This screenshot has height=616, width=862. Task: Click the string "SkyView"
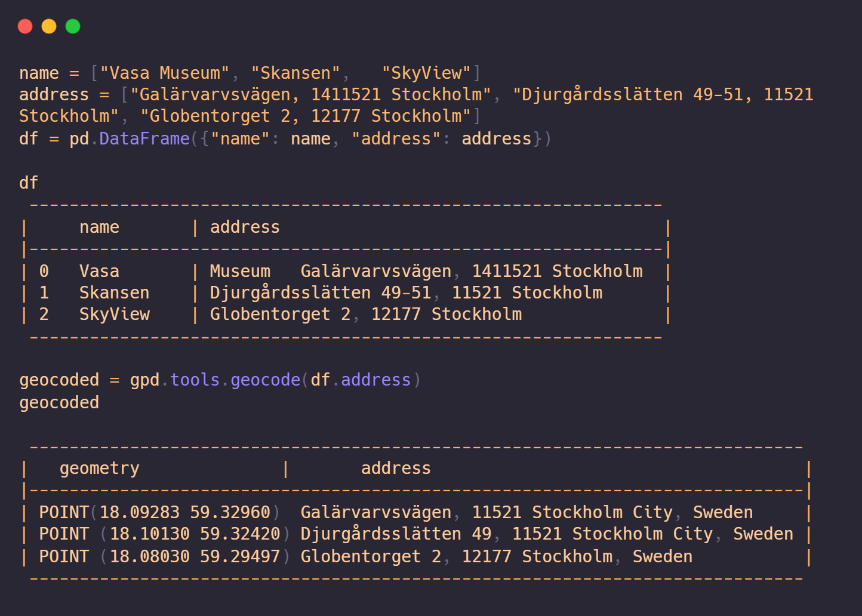click(x=427, y=72)
